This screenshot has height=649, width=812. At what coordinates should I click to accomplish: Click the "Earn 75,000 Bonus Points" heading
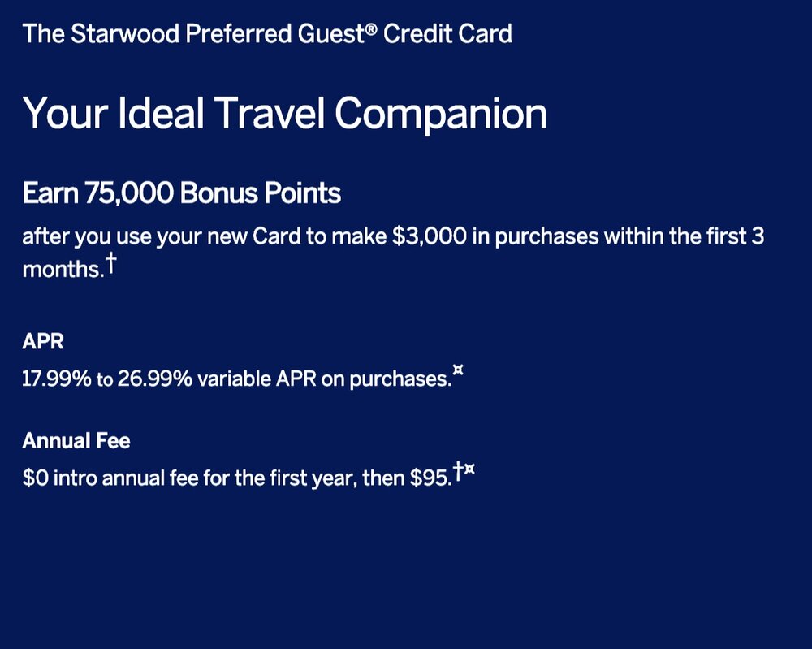click(181, 194)
